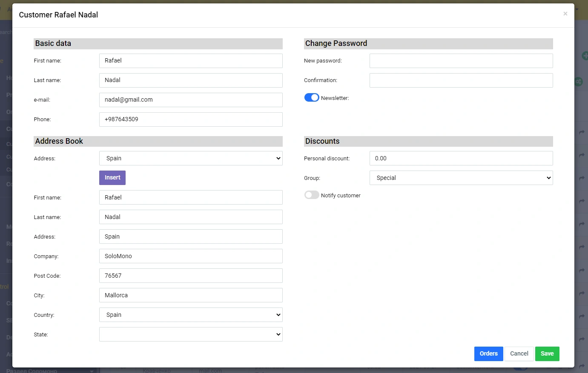Select the New password field
This screenshot has height=373, width=588.
[461, 61]
